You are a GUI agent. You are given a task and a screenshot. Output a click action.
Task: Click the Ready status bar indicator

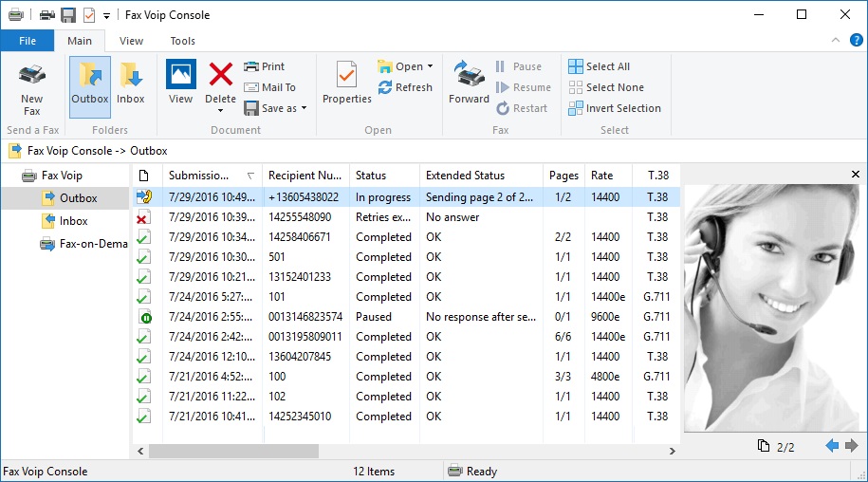(472, 471)
